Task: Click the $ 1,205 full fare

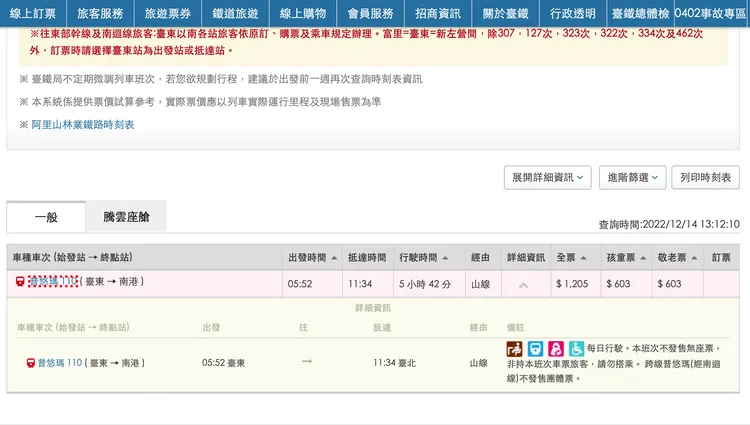Action: coord(572,284)
